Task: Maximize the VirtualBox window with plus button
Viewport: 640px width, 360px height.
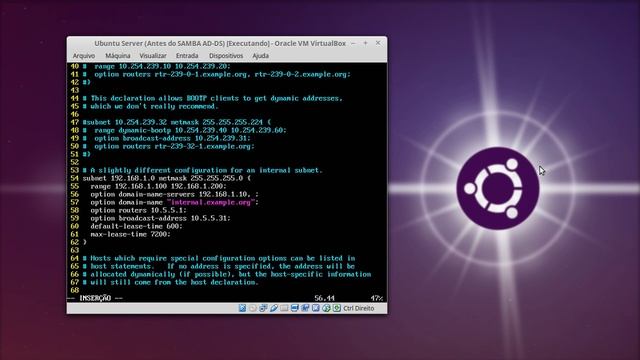Action: pos(366,43)
